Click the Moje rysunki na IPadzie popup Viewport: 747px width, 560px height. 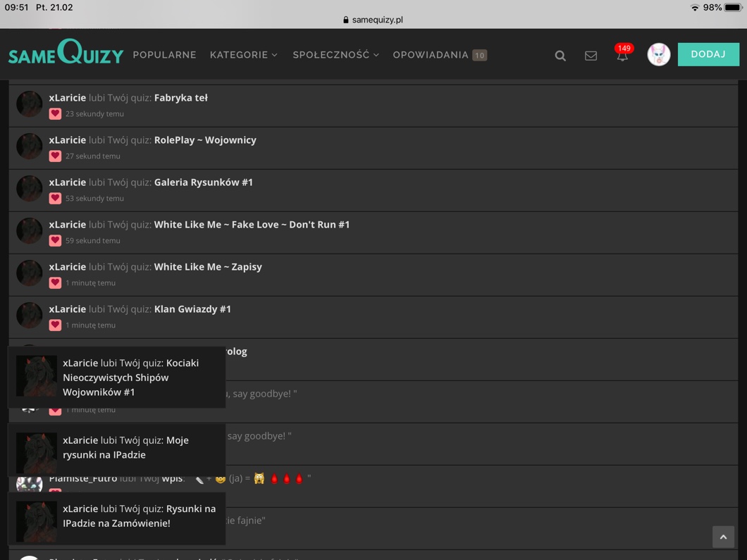click(x=117, y=448)
